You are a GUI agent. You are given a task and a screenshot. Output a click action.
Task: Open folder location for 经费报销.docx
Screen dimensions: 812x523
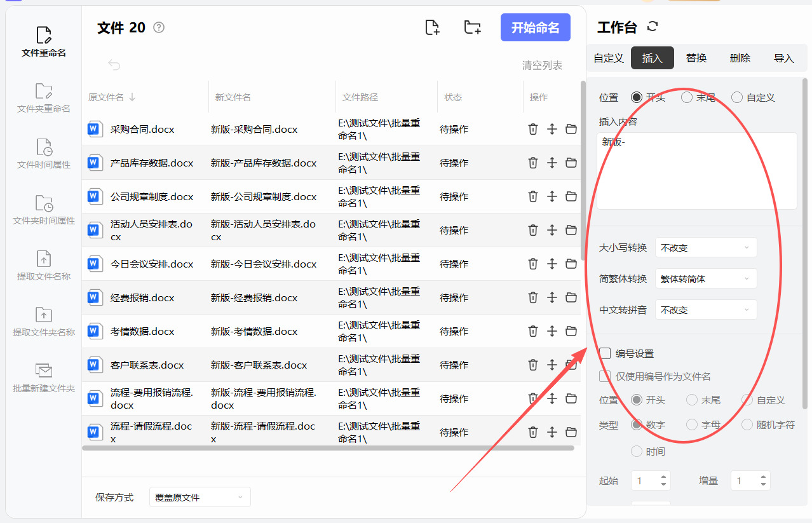click(571, 297)
